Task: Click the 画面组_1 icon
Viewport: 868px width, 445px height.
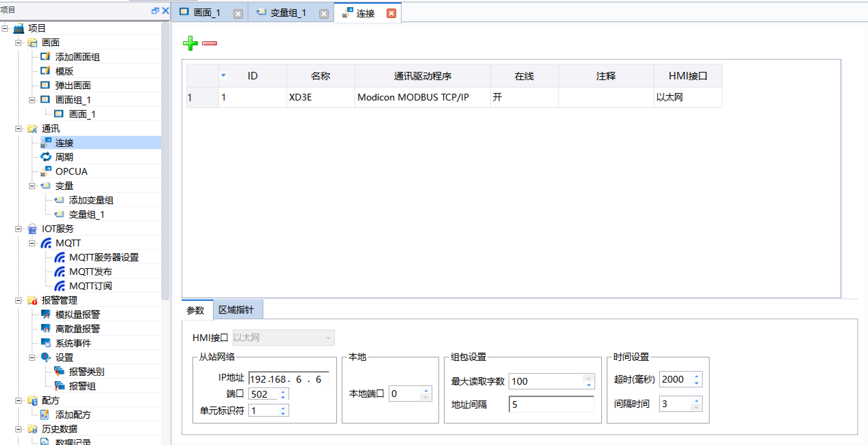Action: coord(45,99)
